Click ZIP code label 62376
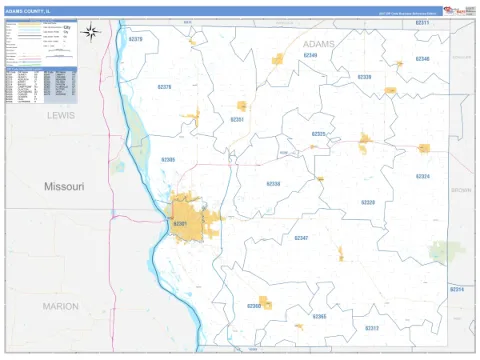 [164, 87]
